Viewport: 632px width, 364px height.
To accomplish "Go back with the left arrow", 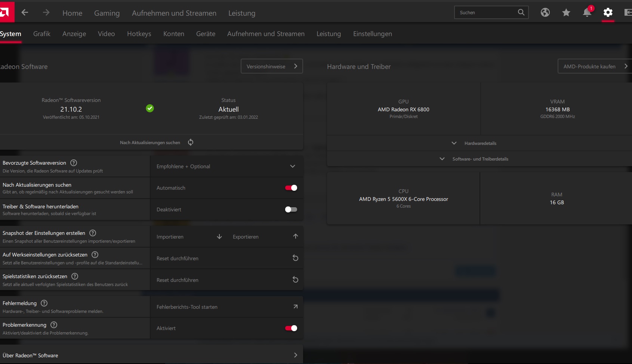I will [25, 13].
